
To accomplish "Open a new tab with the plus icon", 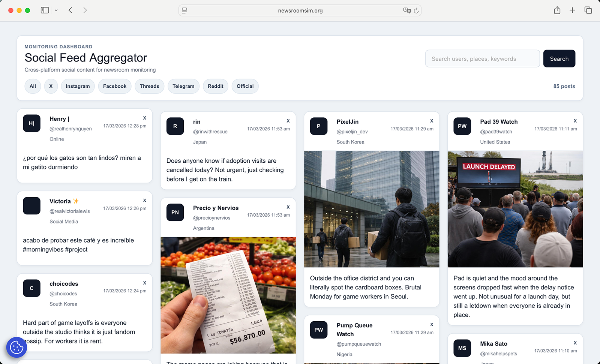I will click(572, 10).
